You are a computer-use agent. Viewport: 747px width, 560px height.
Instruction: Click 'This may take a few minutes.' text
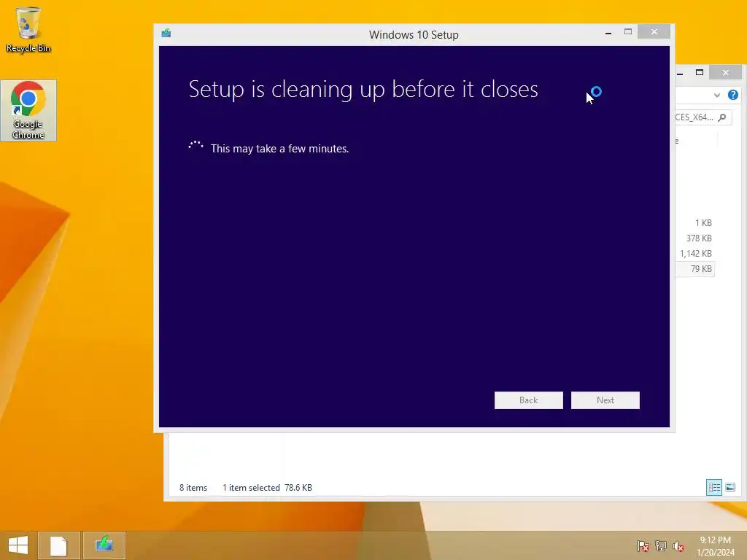279,149
